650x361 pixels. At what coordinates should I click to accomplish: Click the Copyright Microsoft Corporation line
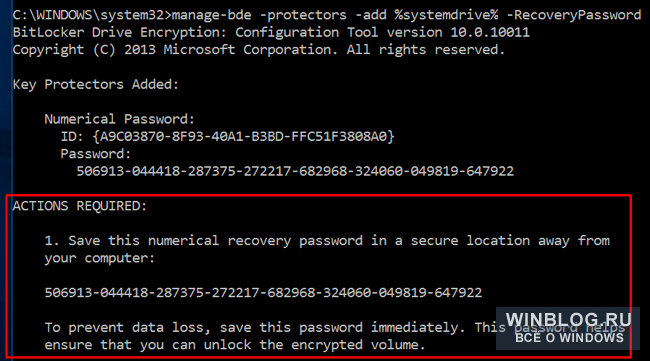[259, 50]
